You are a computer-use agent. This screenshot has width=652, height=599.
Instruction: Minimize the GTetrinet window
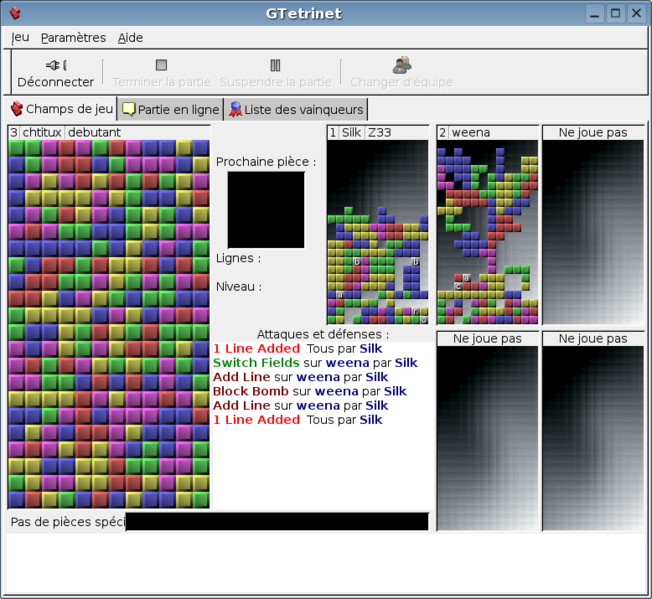(x=595, y=14)
